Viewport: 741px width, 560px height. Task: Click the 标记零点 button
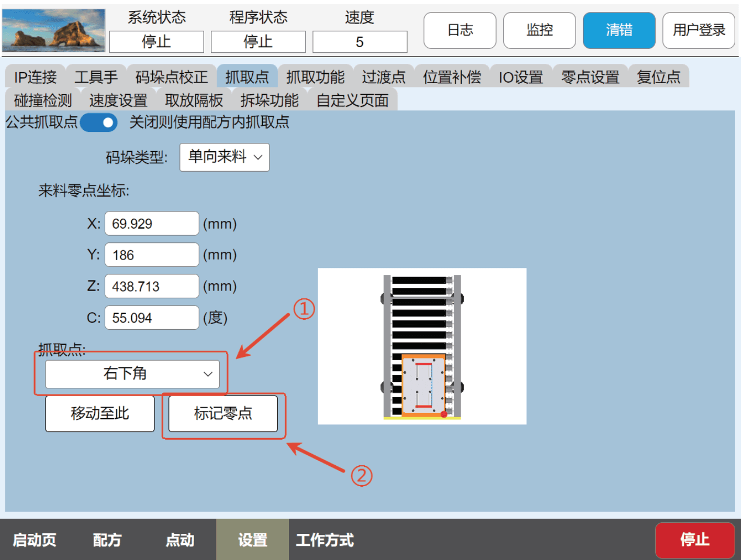223,413
